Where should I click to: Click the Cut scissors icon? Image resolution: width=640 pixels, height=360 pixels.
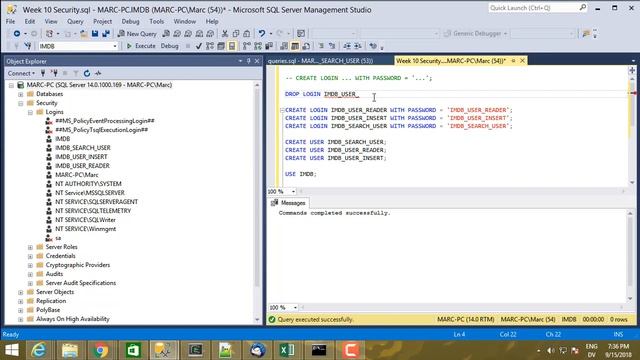(x=224, y=33)
